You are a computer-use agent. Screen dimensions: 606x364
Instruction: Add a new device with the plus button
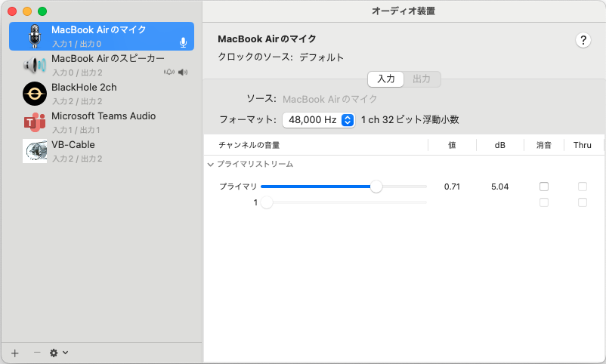[14, 353]
